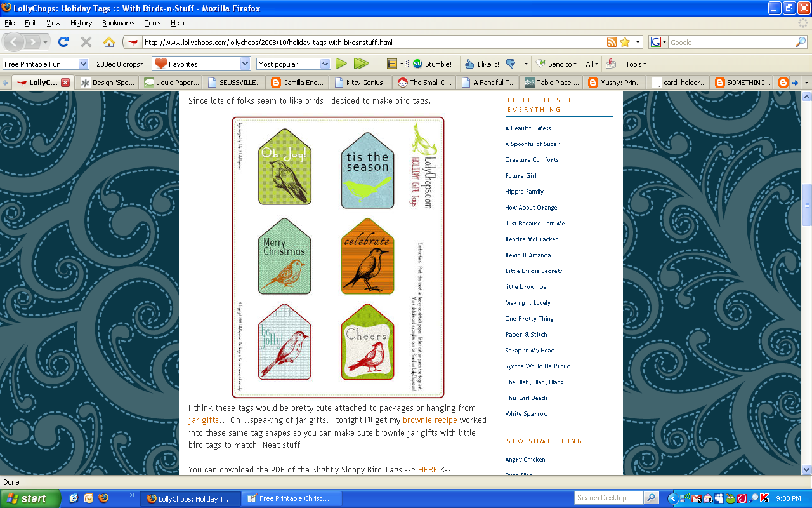Click the double green arrow button

click(x=362, y=63)
